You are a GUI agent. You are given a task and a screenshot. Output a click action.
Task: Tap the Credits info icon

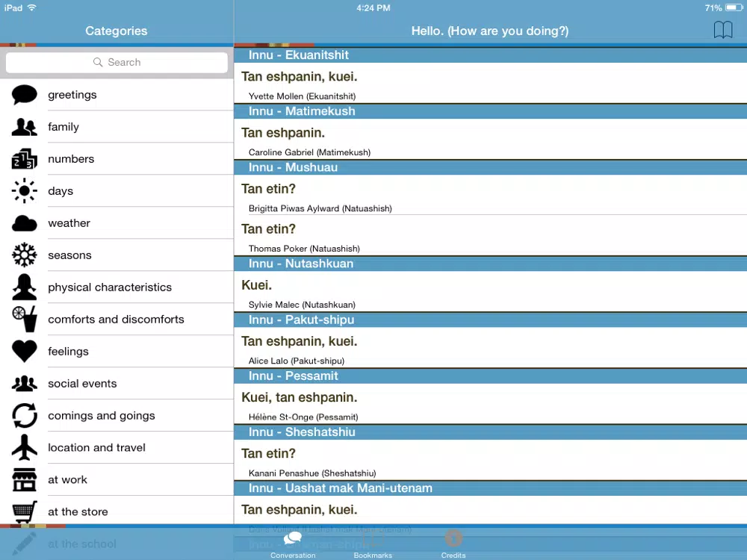point(453,538)
